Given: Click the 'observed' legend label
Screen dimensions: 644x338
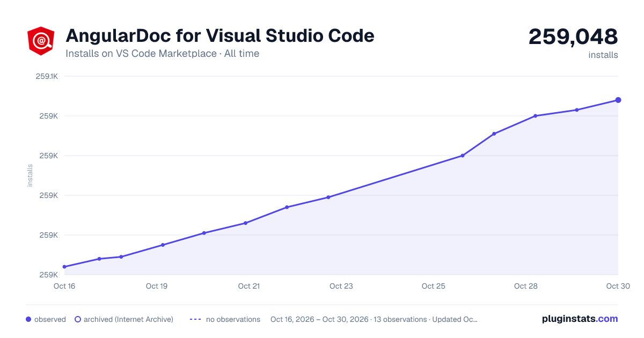Looking at the screenshot, I should (50, 319).
